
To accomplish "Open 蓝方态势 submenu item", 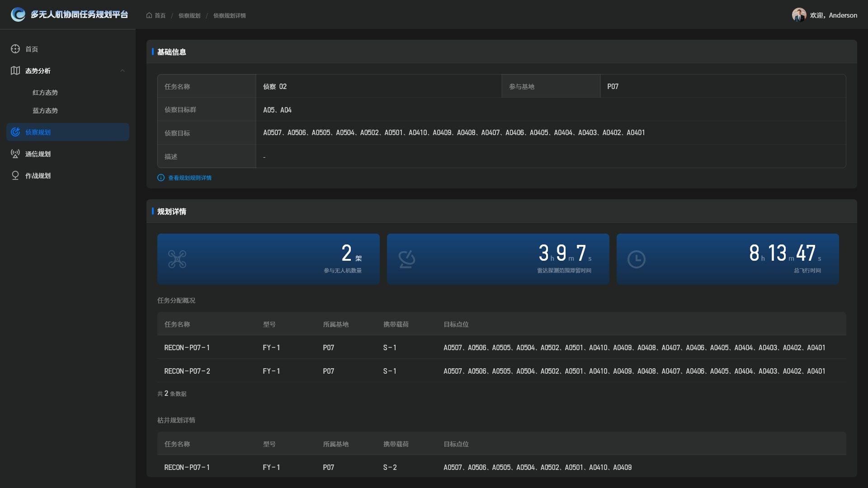I will point(45,110).
